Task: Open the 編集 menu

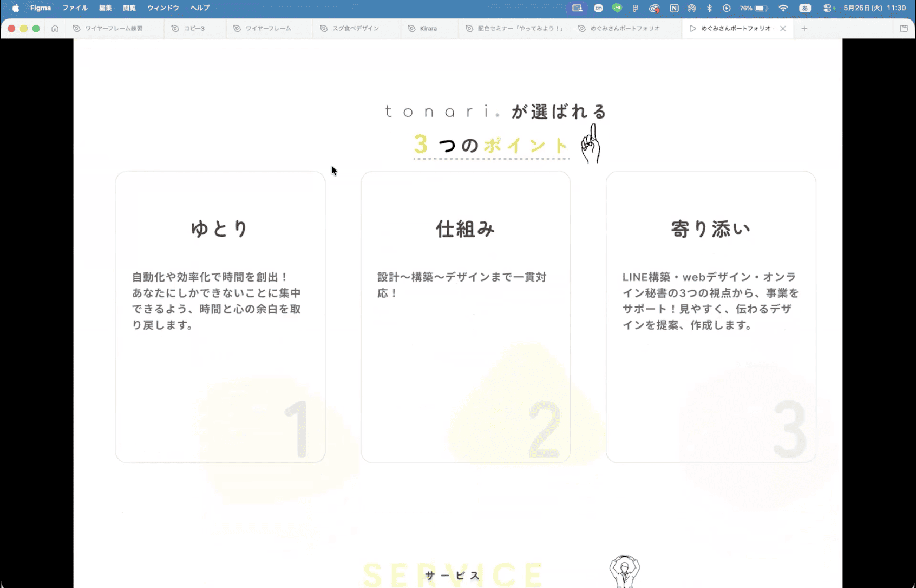Action: pyautogui.click(x=106, y=8)
